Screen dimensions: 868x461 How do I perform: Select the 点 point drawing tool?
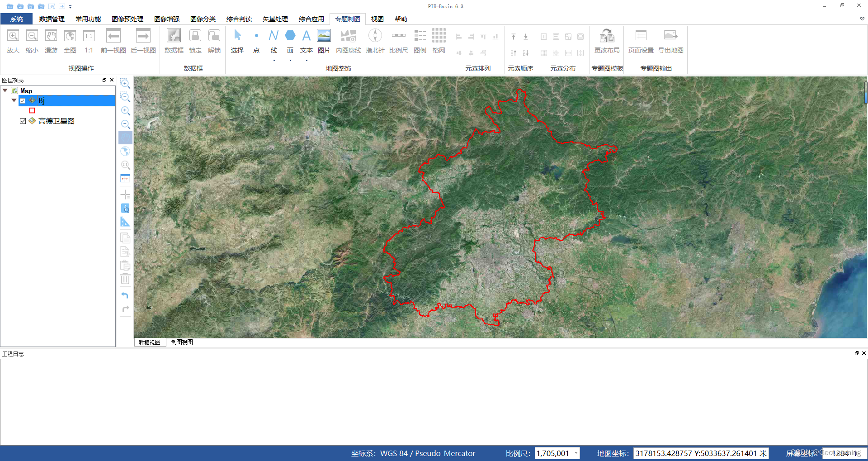tap(256, 41)
